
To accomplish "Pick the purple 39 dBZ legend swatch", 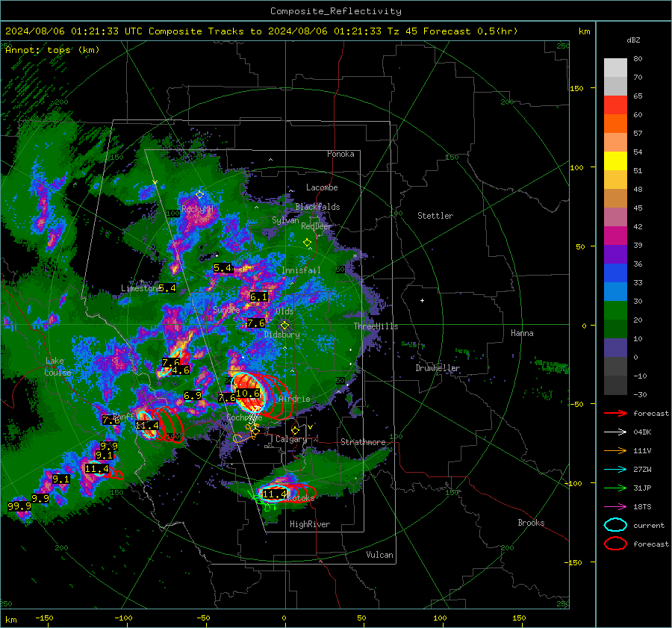I will pos(615,254).
